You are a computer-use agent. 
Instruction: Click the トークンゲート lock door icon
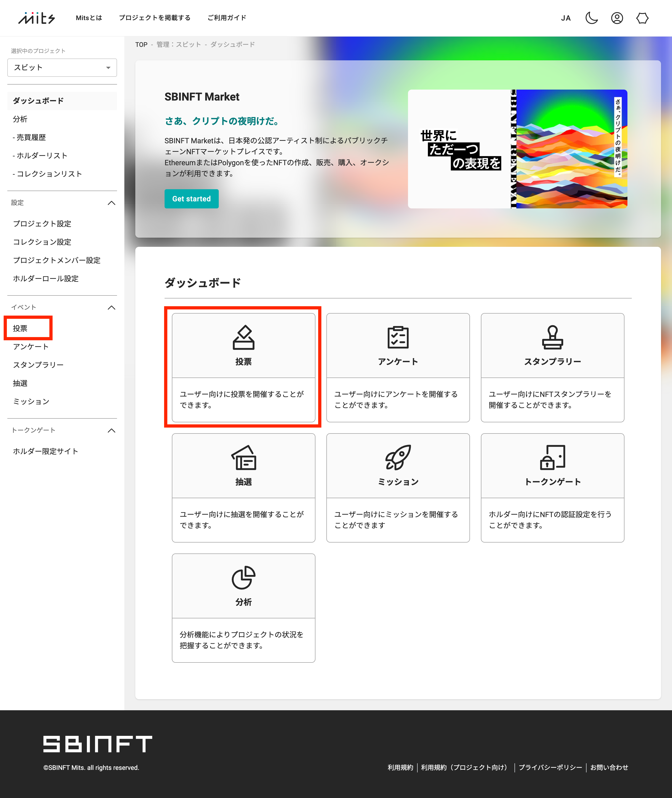(552, 458)
